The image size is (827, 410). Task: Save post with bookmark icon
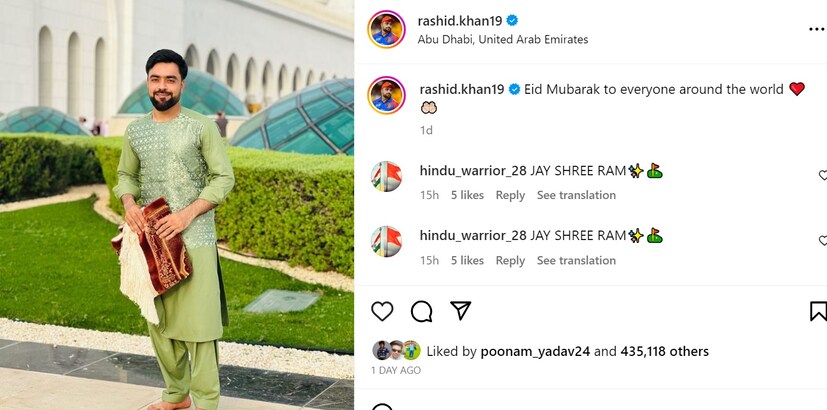819,311
